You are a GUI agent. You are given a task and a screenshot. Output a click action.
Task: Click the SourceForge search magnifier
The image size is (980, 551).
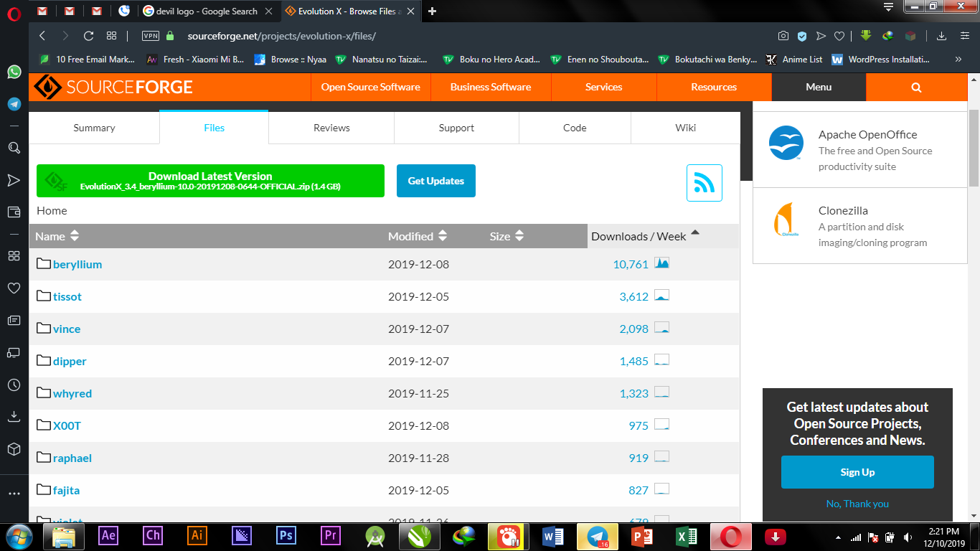(916, 87)
